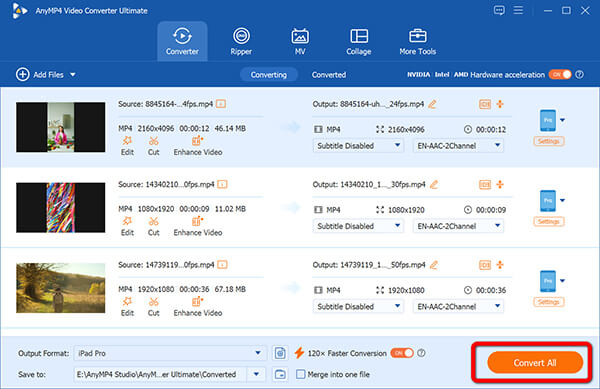This screenshot has width=600, height=389.
Task: Rename output 14739119 with pencil icon
Action: 434,265
